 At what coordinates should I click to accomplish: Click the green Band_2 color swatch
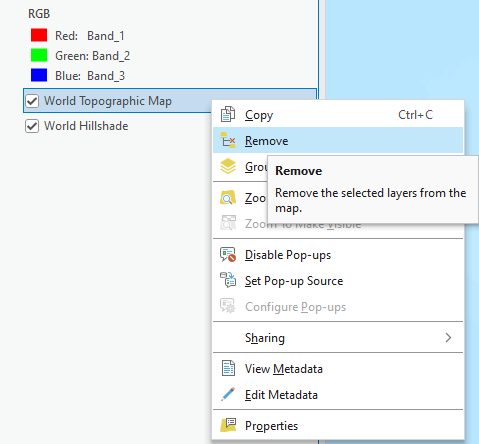[39, 55]
